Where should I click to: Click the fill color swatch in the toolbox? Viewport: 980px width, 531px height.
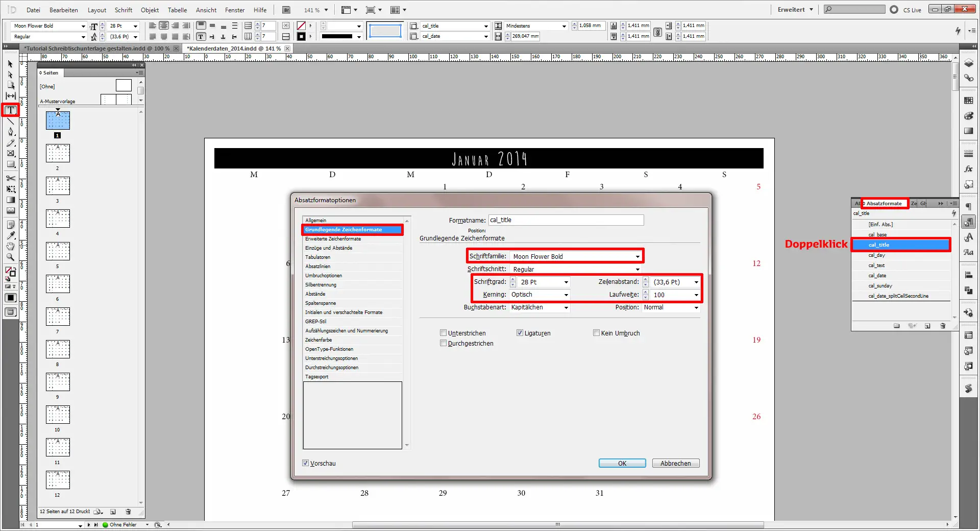(x=7, y=271)
